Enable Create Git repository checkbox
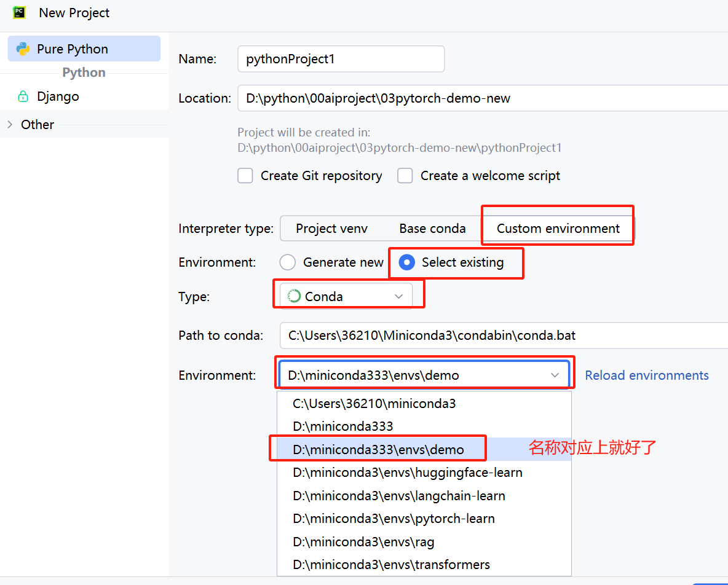 click(x=245, y=176)
